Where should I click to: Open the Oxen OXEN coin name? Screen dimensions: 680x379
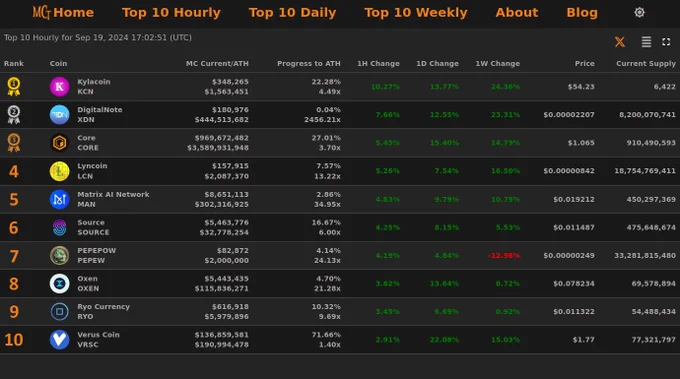[x=88, y=284]
